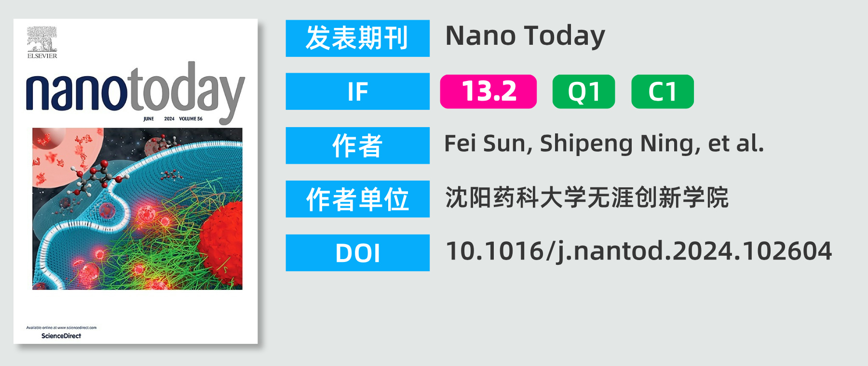Click the ScienceDirect logo on the cover
This screenshot has width=868, height=366.
click(61, 336)
